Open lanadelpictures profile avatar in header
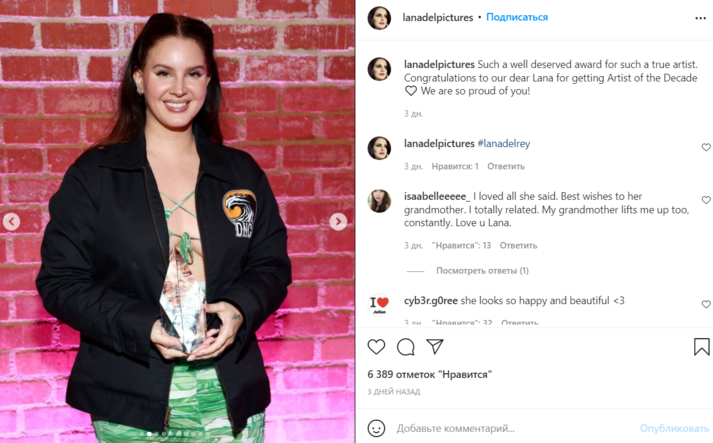This screenshot has width=713, height=443. (x=379, y=18)
